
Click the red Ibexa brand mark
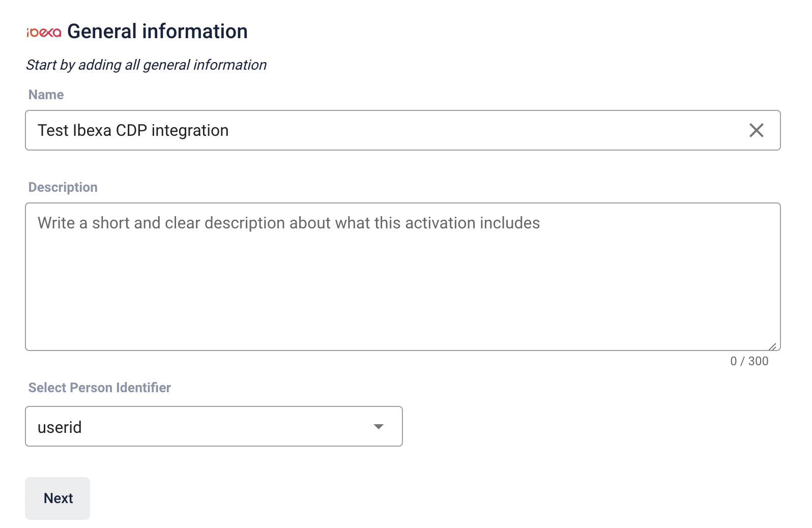point(43,32)
